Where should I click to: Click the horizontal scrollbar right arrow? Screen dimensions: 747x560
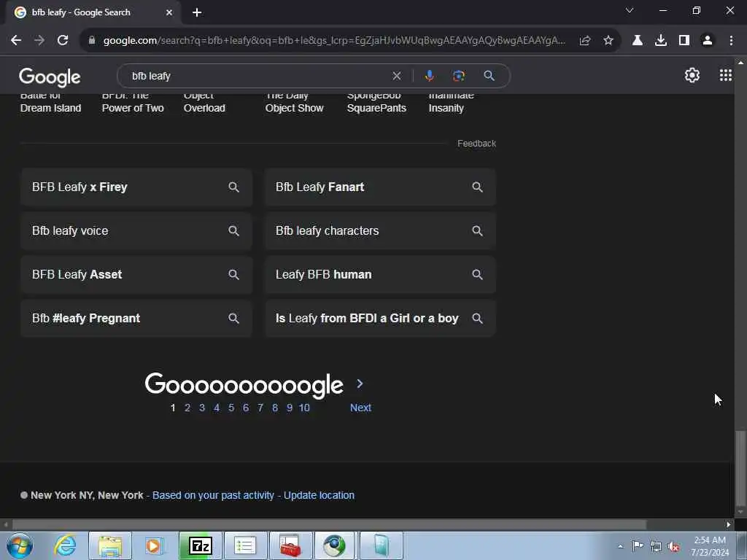(729, 524)
